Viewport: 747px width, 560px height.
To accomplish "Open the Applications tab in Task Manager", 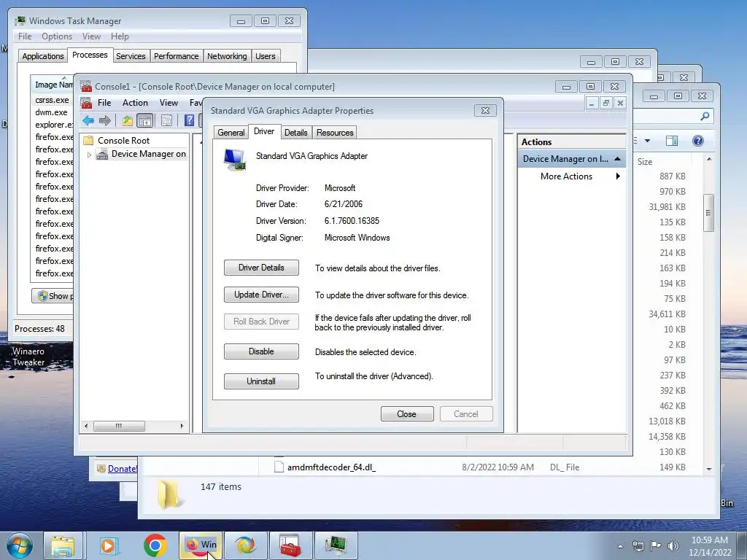I will pos(43,56).
